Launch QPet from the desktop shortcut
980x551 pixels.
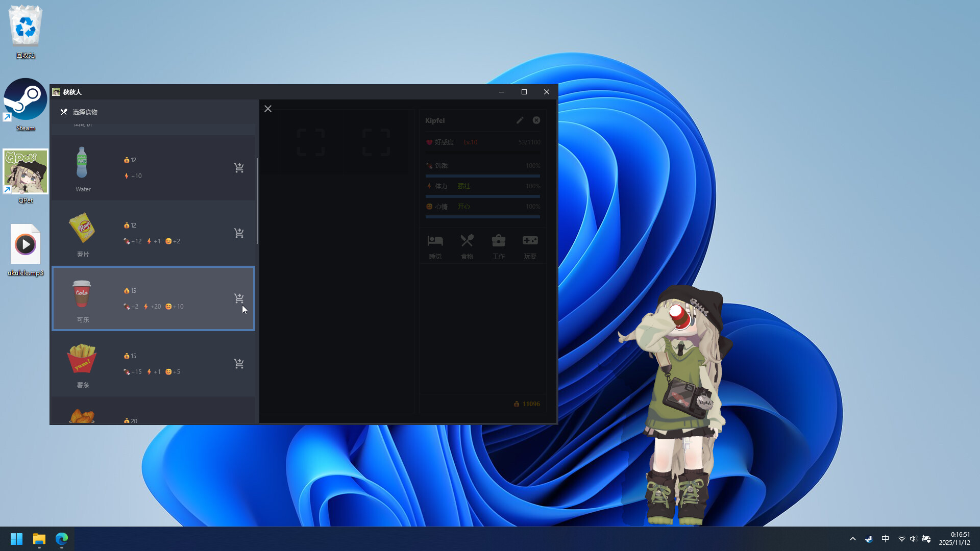(x=25, y=171)
